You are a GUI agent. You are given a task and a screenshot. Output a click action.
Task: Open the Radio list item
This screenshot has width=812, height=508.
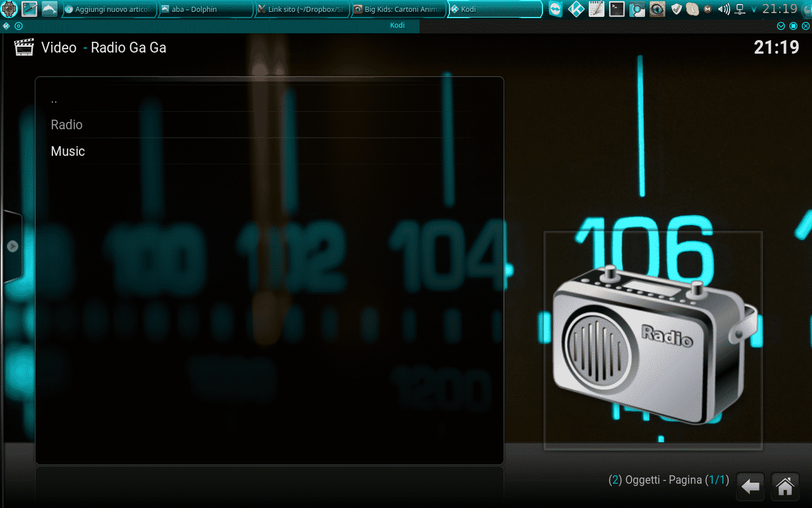pyautogui.click(x=269, y=125)
